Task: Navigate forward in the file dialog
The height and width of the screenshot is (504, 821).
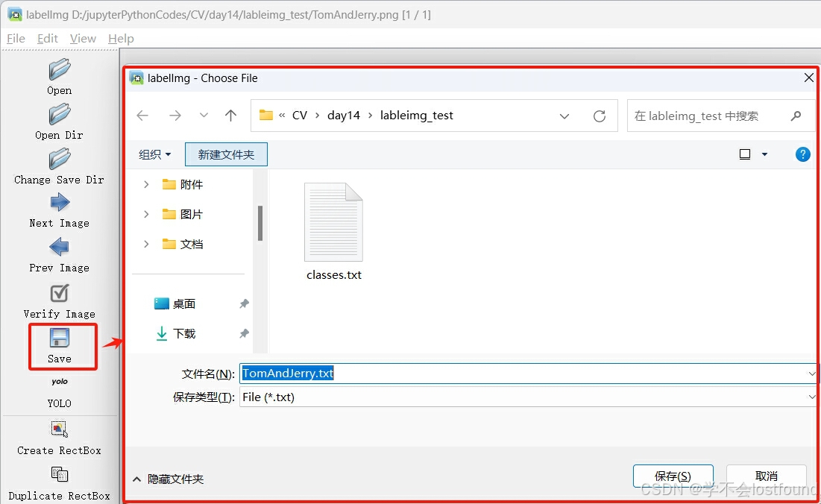Action: pyautogui.click(x=175, y=116)
